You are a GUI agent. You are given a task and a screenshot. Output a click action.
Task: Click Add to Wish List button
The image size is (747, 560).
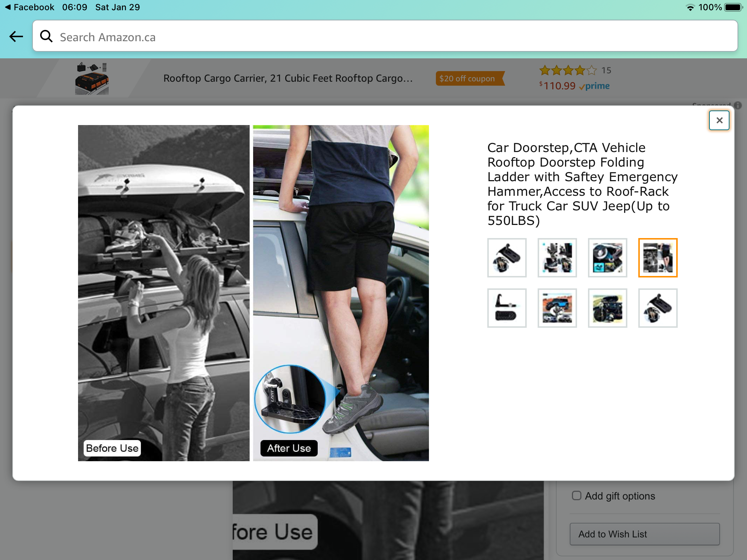pyautogui.click(x=644, y=534)
